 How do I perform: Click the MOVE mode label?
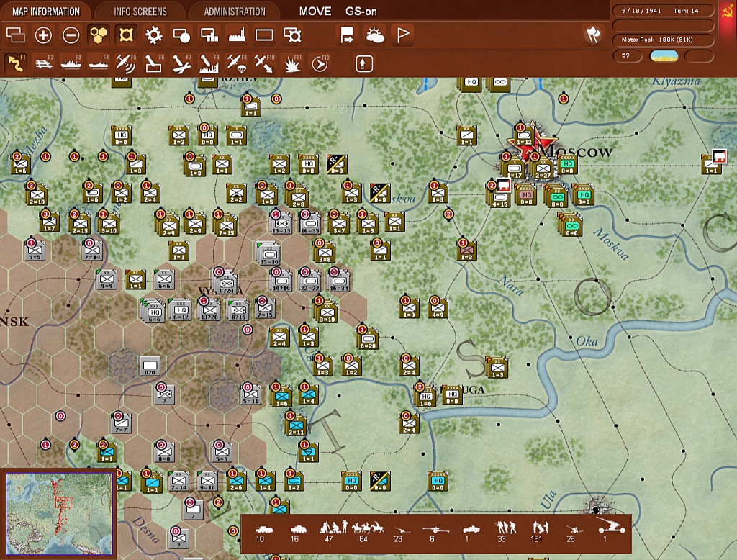(x=315, y=12)
